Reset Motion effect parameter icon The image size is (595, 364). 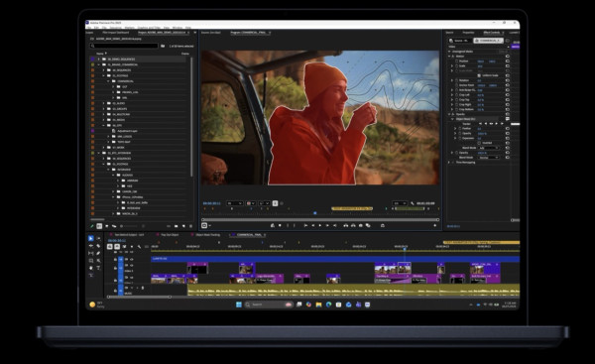[508, 57]
